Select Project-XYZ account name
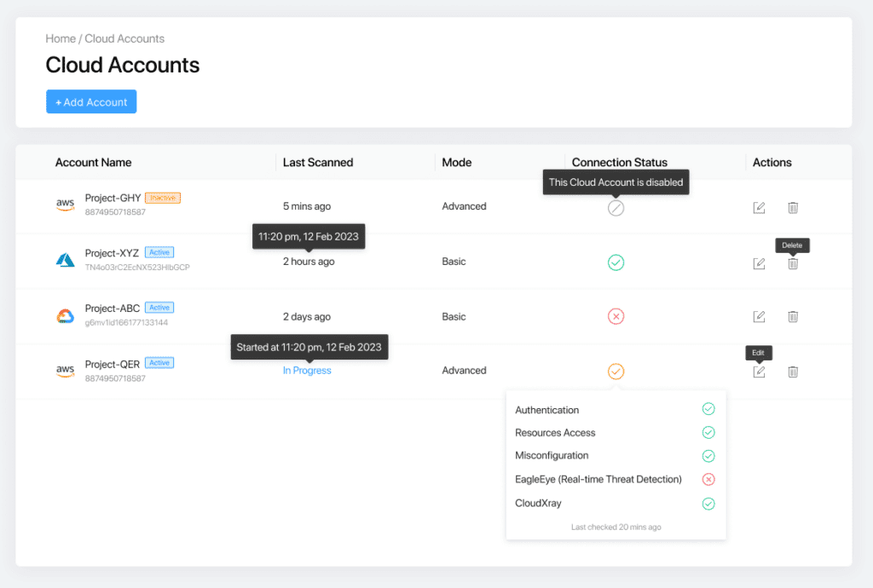Screen dimensions: 873x588 coord(112,252)
